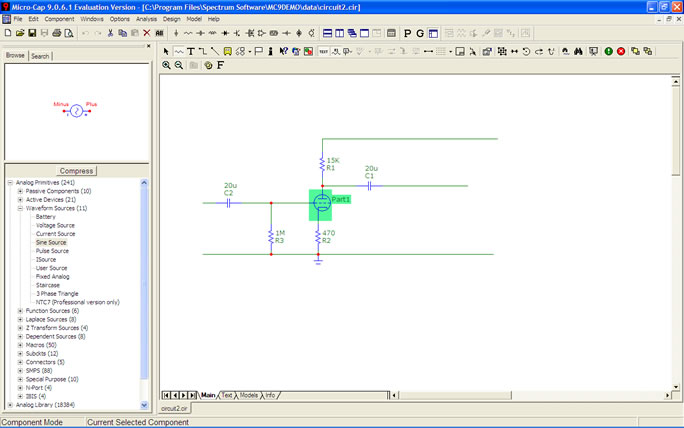Click the zoom in magnifier icon
This screenshot has height=428, width=684.
pyautogui.click(x=167, y=65)
